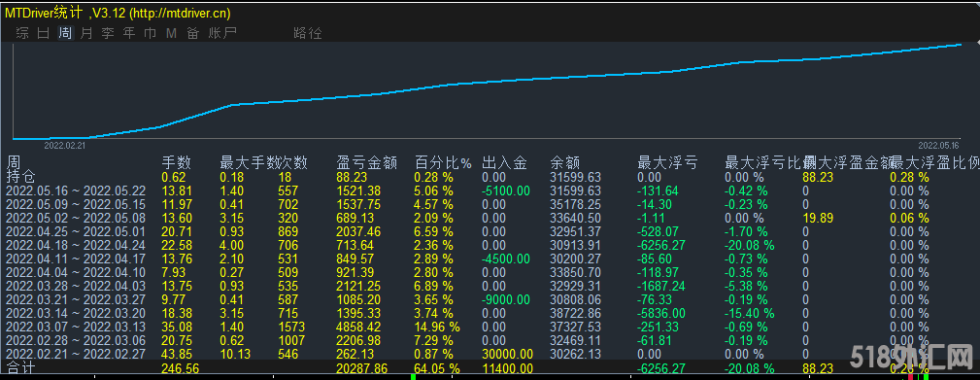Select the M tab
This screenshot has width=980, height=380.
[171, 33]
